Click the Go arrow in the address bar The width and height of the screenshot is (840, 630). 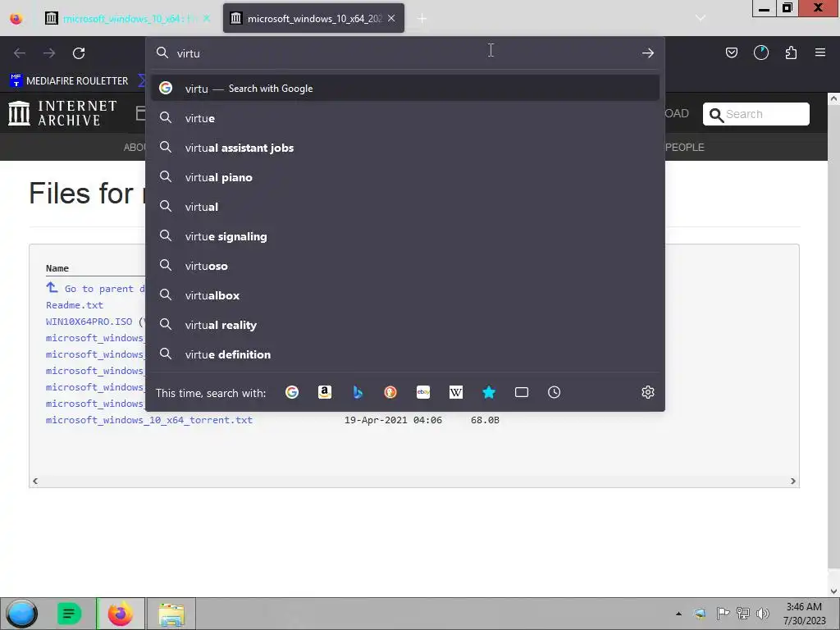pyautogui.click(x=648, y=53)
